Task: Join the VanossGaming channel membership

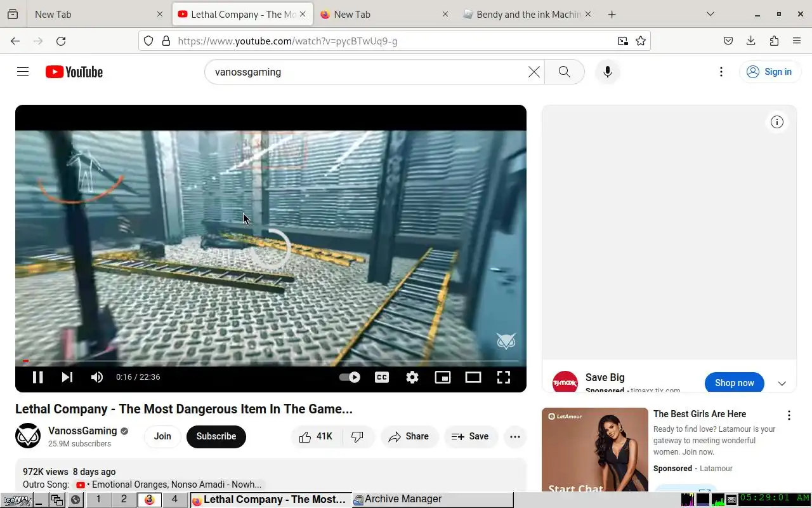Action: (x=162, y=436)
